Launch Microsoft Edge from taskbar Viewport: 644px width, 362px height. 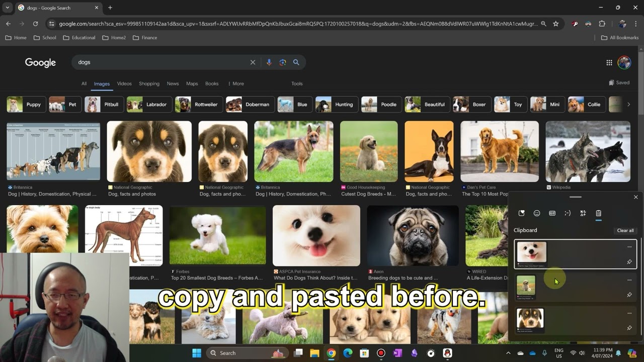(x=348, y=353)
